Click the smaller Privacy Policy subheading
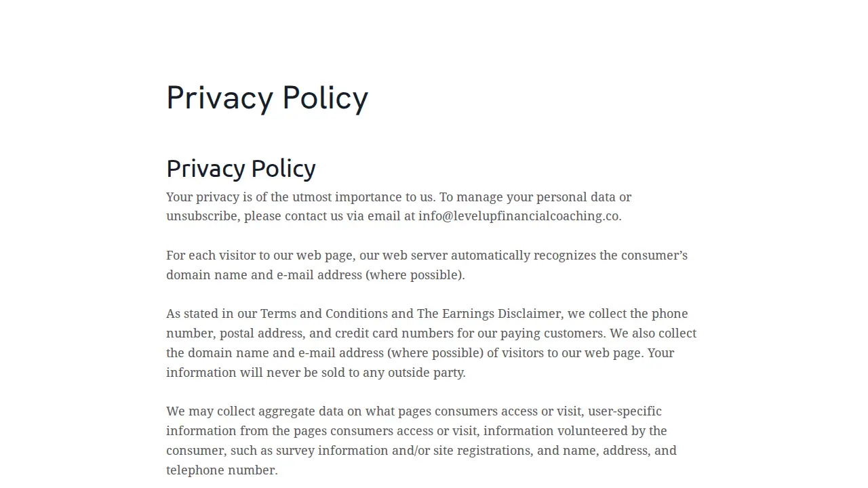The width and height of the screenshot is (868, 488). pyautogui.click(x=241, y=169)
